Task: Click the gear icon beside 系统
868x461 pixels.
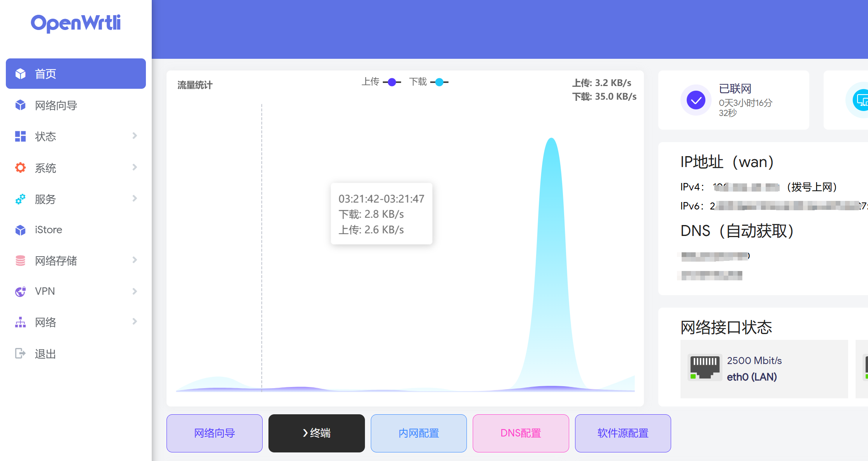Action: pos(20,168)
